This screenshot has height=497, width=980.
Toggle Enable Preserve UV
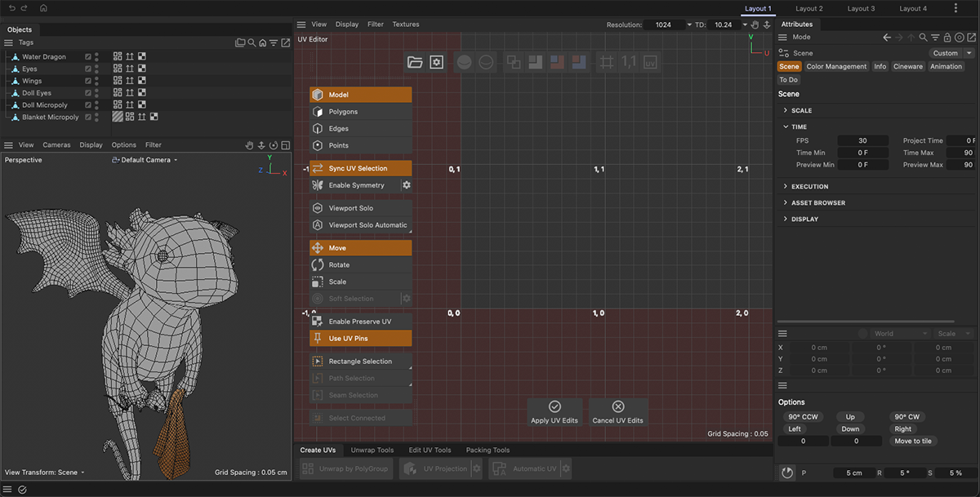point(360,322)
